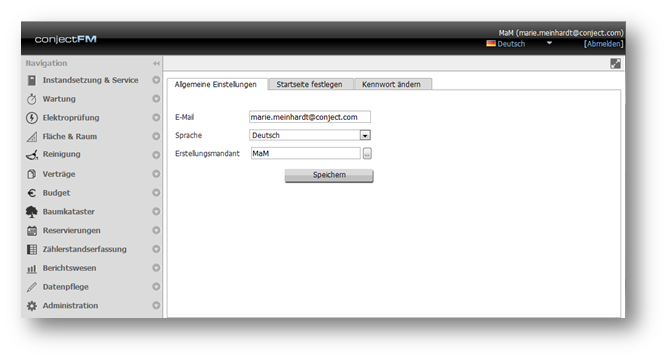This screenshot has height=360, width=668.
Task: Expand the Datenpflege section arrow
Action: (156, 287)
